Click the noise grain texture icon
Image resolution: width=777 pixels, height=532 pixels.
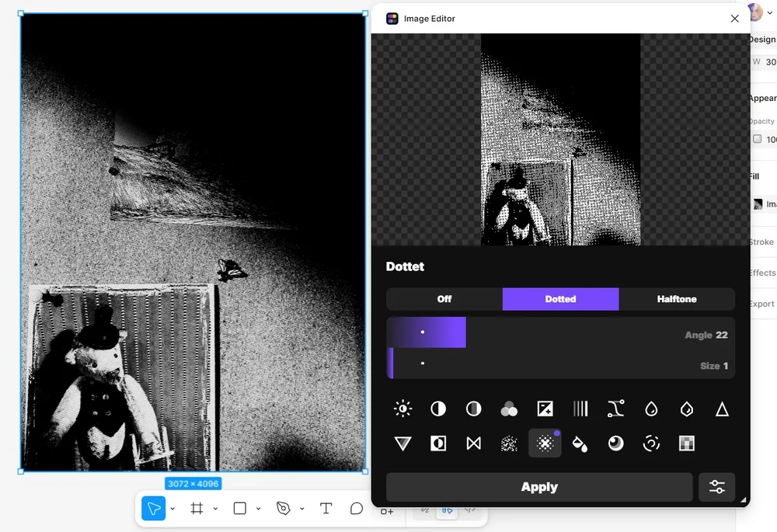point(509,443)
